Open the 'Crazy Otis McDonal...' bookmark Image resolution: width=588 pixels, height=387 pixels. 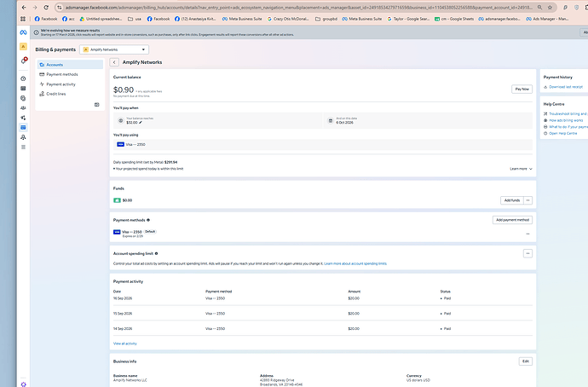pos(288,19)
